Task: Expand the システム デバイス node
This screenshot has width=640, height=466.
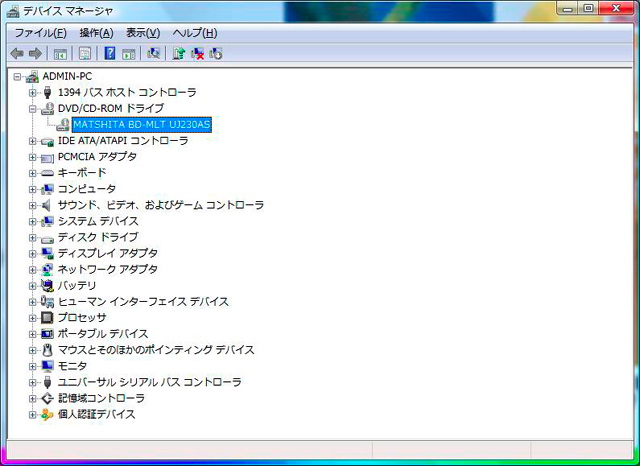Action: pyautogui.click(x=32, y=222)
